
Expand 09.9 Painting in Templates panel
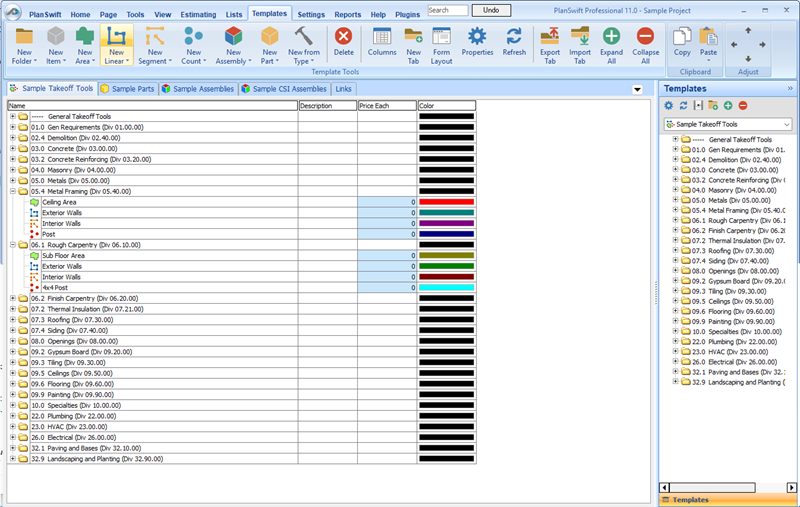tap(675, 321)
